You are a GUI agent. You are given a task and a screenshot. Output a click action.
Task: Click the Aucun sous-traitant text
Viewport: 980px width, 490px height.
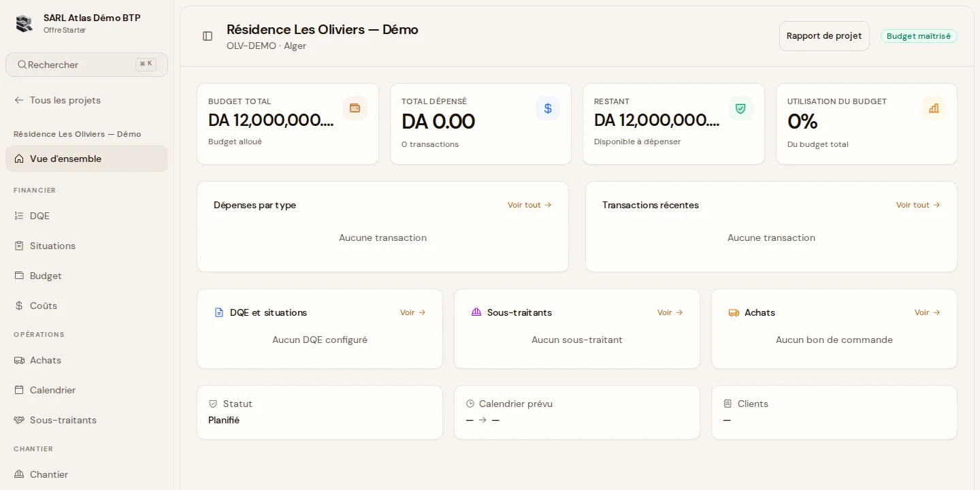pyautogui.click(x=577, y=340)
